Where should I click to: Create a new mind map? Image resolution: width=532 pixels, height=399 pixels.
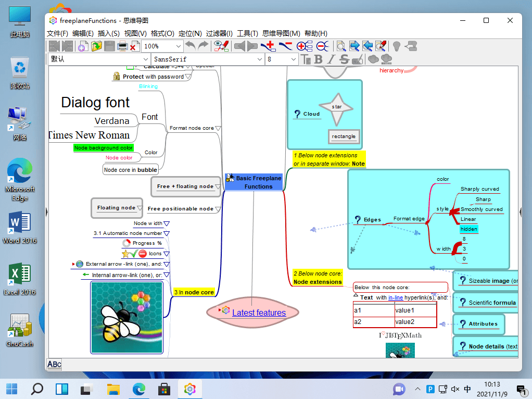pos(83,46)
